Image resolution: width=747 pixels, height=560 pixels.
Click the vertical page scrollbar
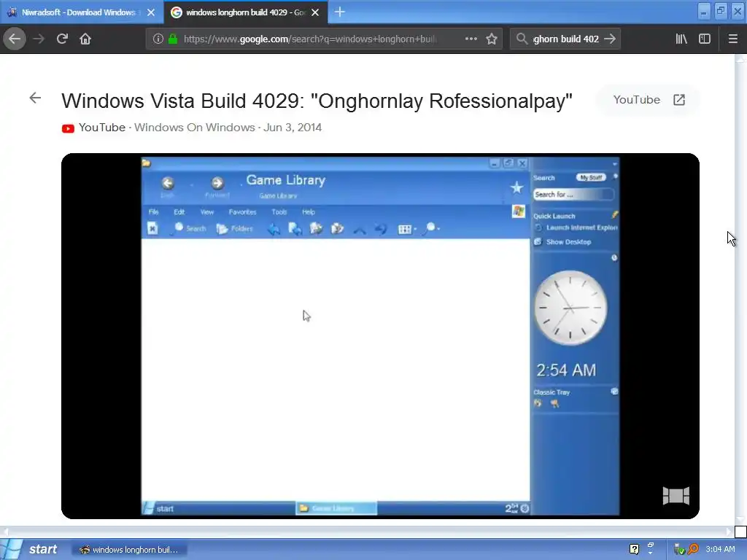click(x=740, y=290)
